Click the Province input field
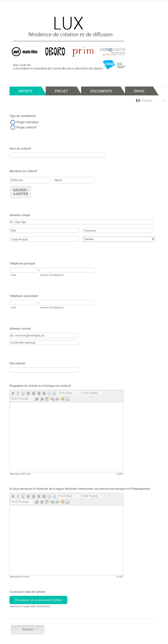This screenshot has width=168, height=644. click(117, 231)
